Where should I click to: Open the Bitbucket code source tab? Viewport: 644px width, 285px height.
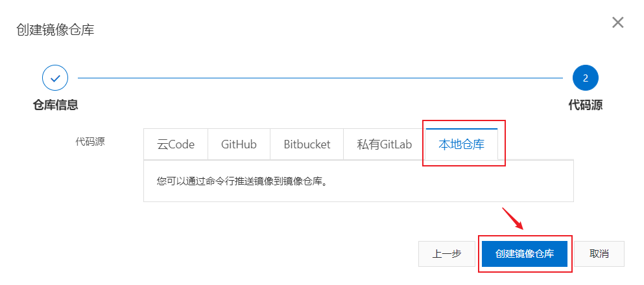307,144
